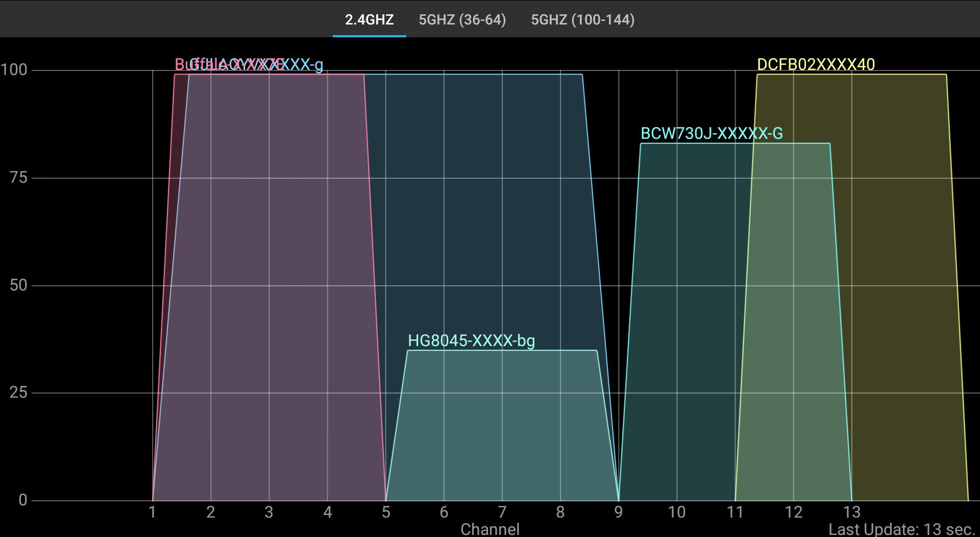Click the 100 signal strength axis label
980x537 pixels.
14,70
